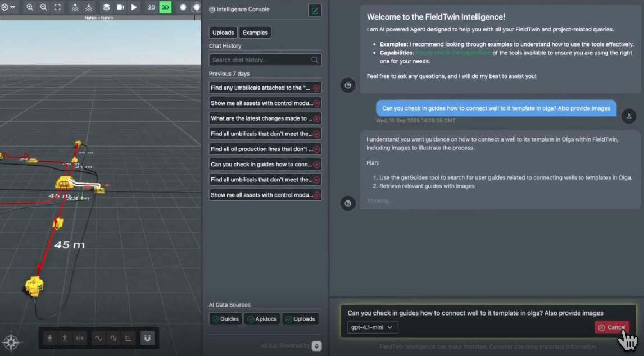This screenshot has height=356, width=644.
Task: Click the logo next to "Powered by"
Action: point(316,346)
